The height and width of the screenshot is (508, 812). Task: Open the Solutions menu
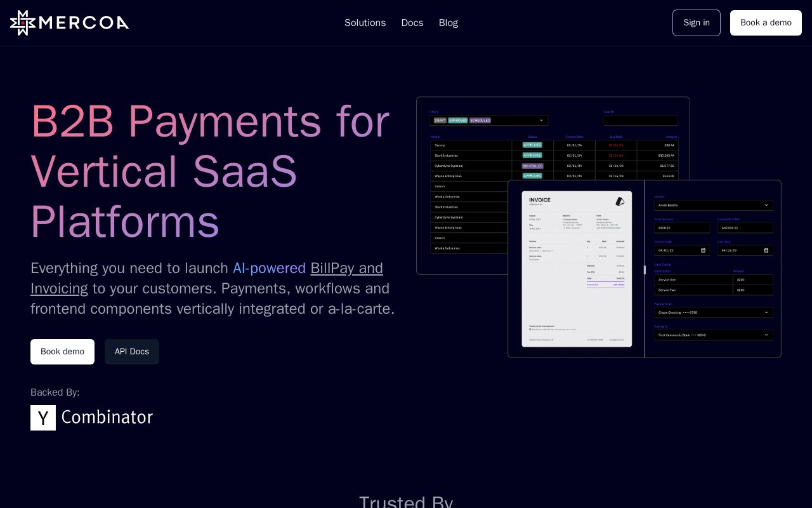pos(365,23)
